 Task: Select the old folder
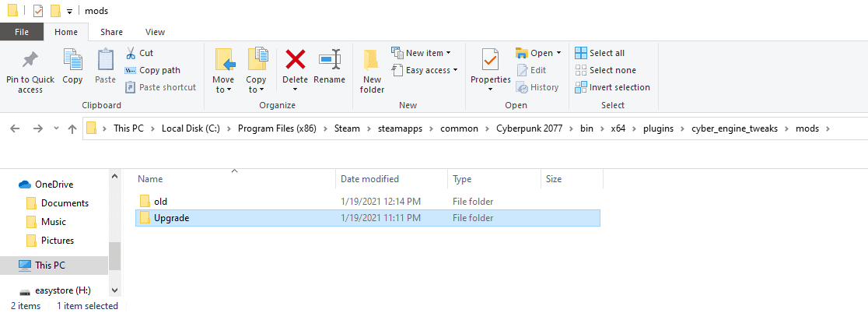click(368, 201)
